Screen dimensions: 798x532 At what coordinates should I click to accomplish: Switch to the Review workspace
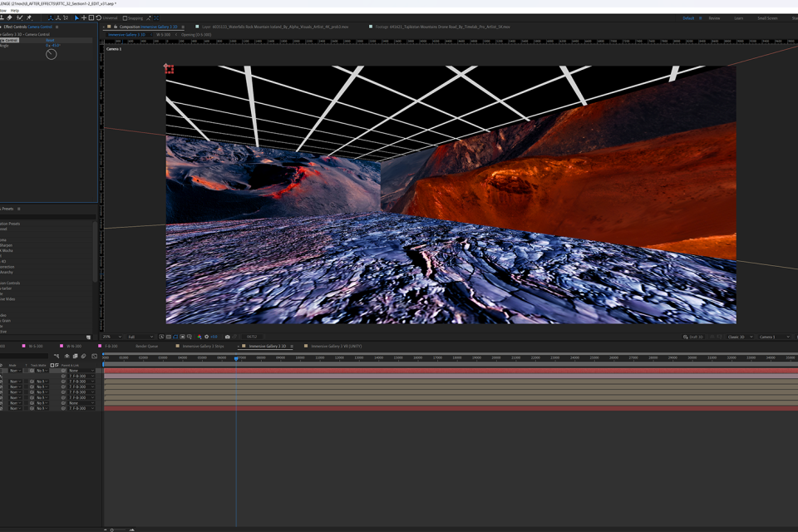pyautogui.click(x=714, y=17)
